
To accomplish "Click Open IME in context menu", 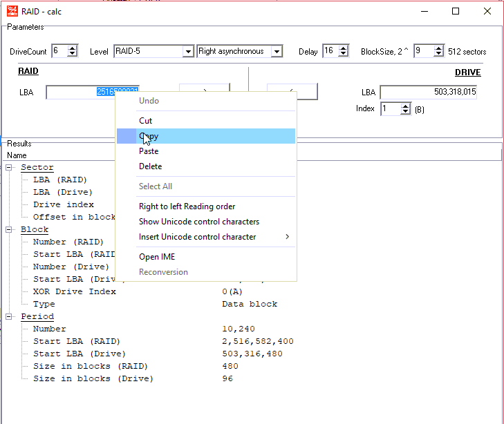I will tap(157, 257).
